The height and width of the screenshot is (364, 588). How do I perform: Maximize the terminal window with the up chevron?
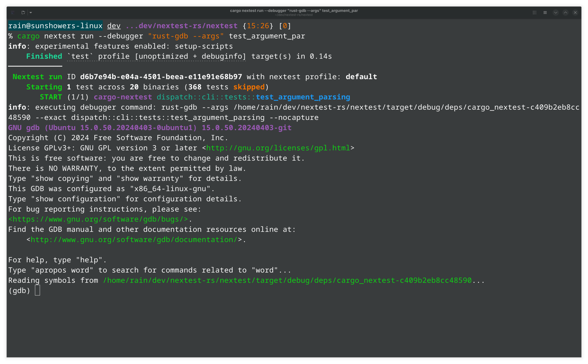coord(565,13)
